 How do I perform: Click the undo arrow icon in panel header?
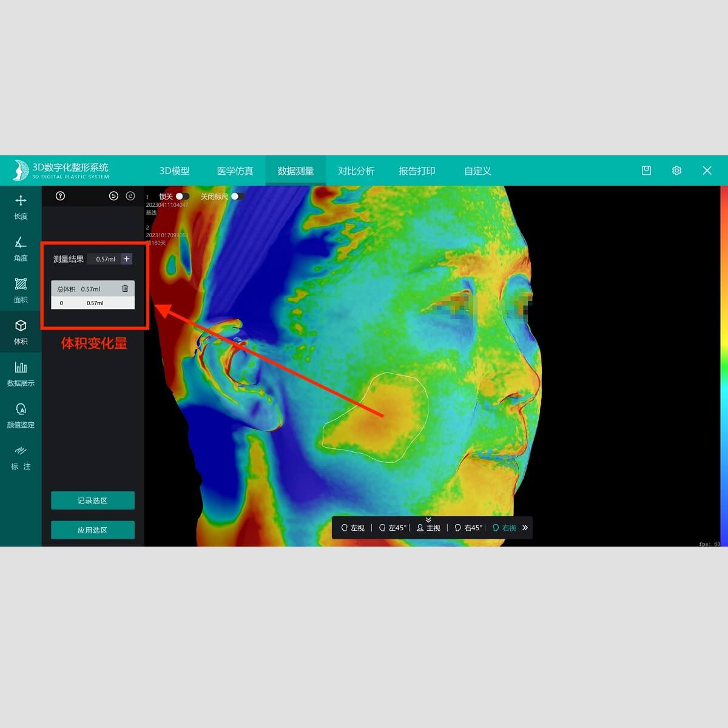[113, 196]
